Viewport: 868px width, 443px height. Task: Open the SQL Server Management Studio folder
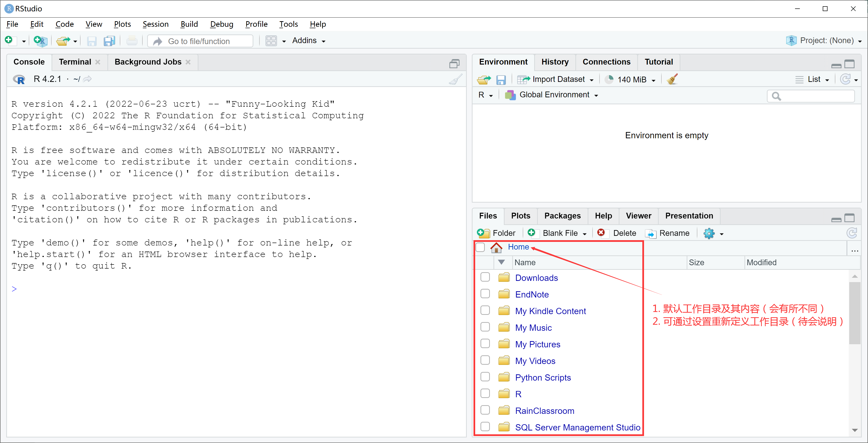pyautogui.click(x=578, y=428)
